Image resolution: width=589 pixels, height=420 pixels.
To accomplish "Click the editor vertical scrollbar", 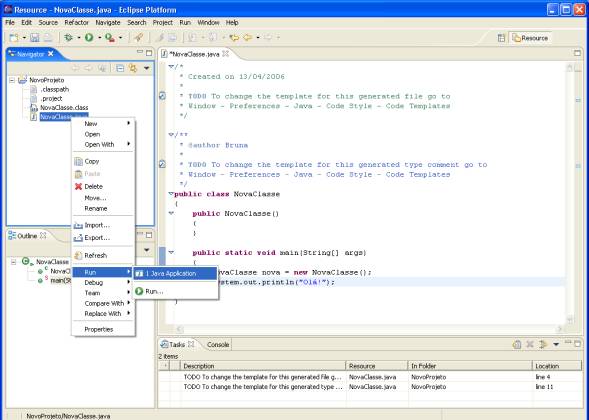I will coord(570,193).
